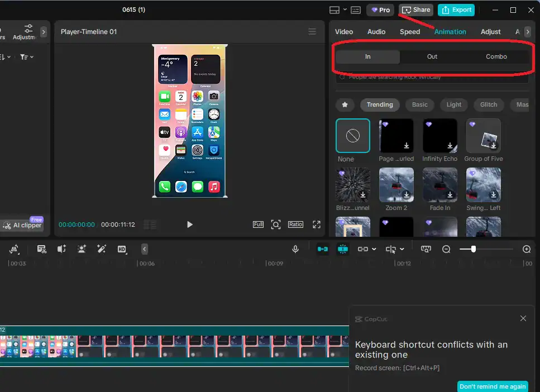540x392 pixels.
Task: Click the portrait cutout tool icon
Action: pyautogui.click(x=82, y=249)
